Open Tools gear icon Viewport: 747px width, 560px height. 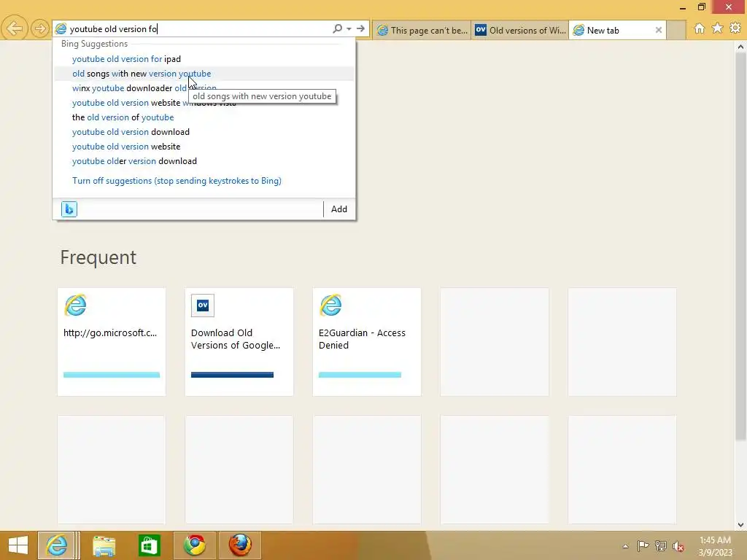click(735, 28)
